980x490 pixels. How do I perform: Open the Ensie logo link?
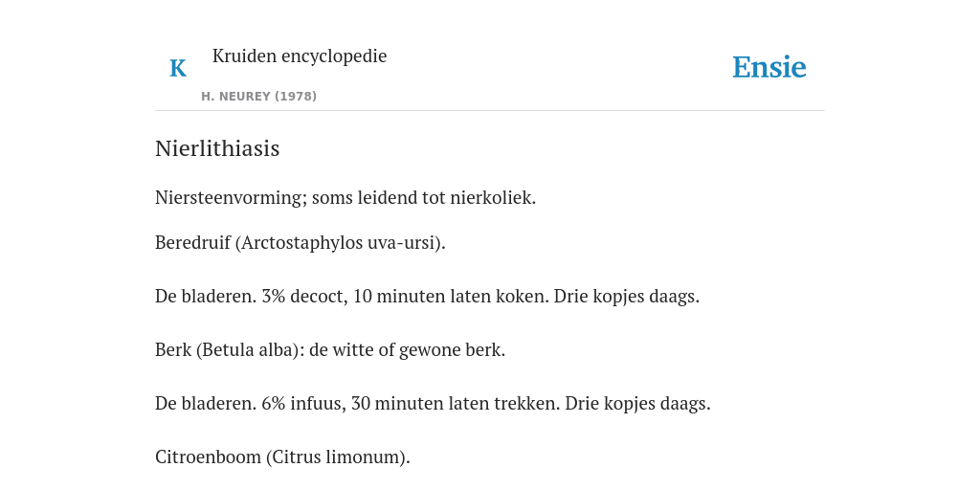tap(769, 67)
